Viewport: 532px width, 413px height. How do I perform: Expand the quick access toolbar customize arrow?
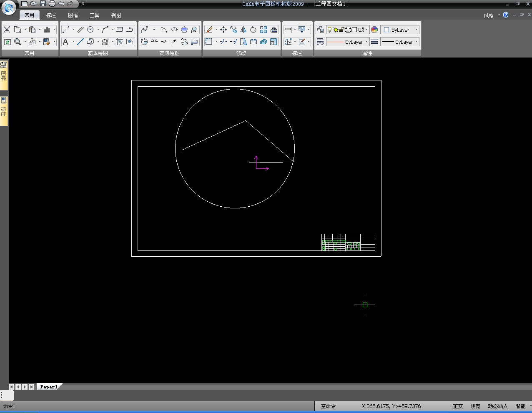(x=83, y=4)
